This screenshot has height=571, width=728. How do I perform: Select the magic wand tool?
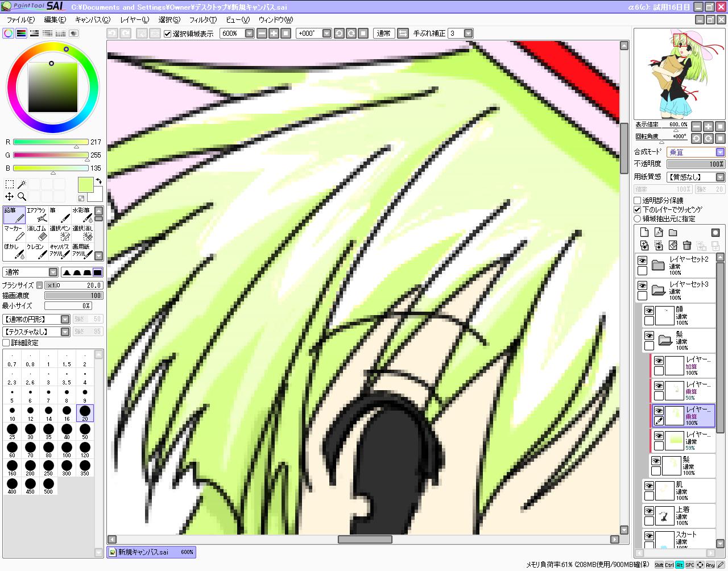point(22,184)
